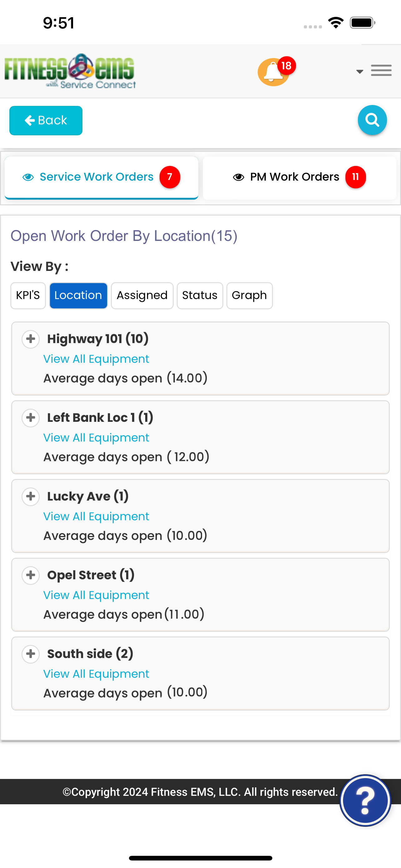This screenshot has height=868, width=401.
Task: Switch to the PM Work Orders tab
Action: coord(299,178)
